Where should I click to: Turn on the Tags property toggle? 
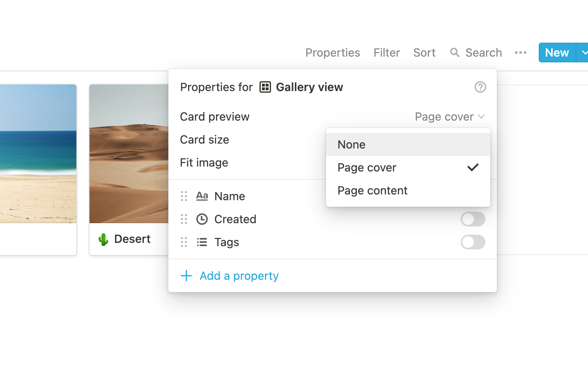click(473, 242)
